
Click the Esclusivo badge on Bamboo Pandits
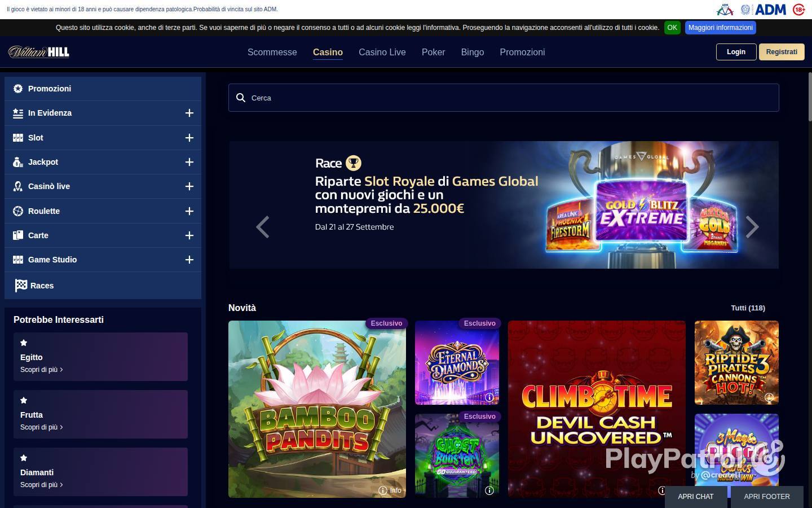[386, 323]
